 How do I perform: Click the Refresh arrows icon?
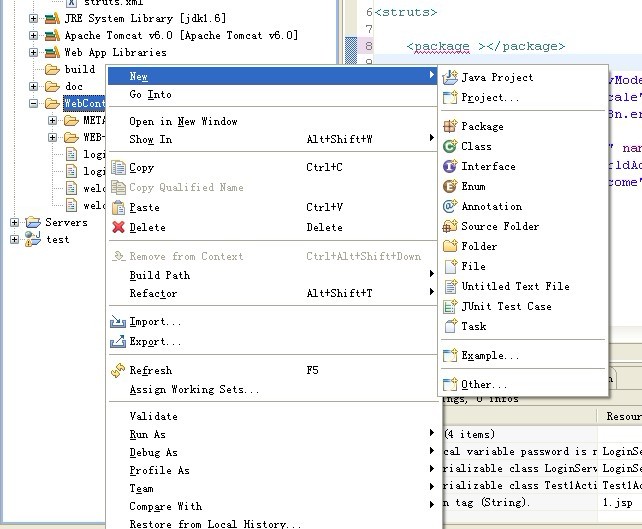pos(118,371)
